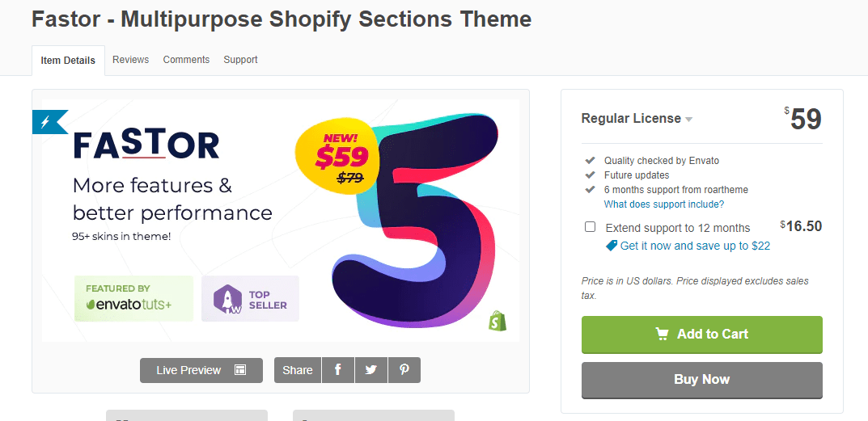Image resolution: width=868 pixels, height=421 pixels.
Task: Open the Reviews tab
Action: [130, 60]
